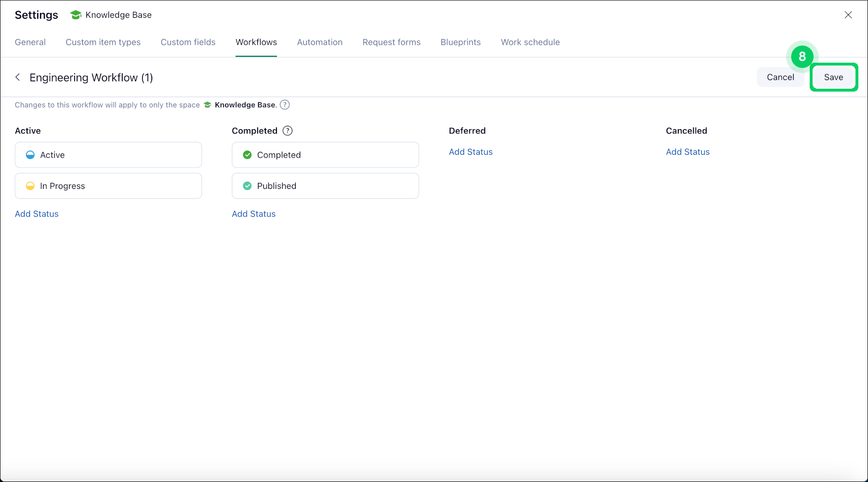
Task: Click the question mark beside Completed heading
Action: click(x=288, y=131)
